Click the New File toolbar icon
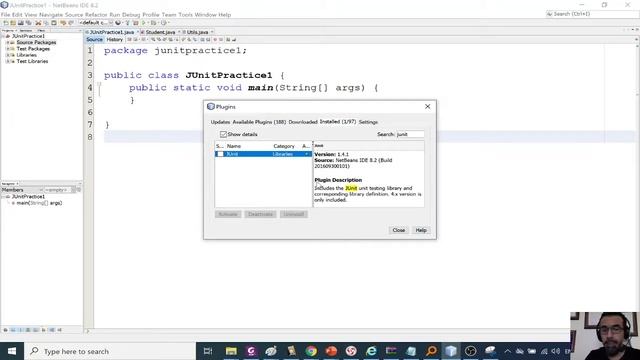Image resolution: width=640 pixels, height=360 pixels. tap(6, 23)
